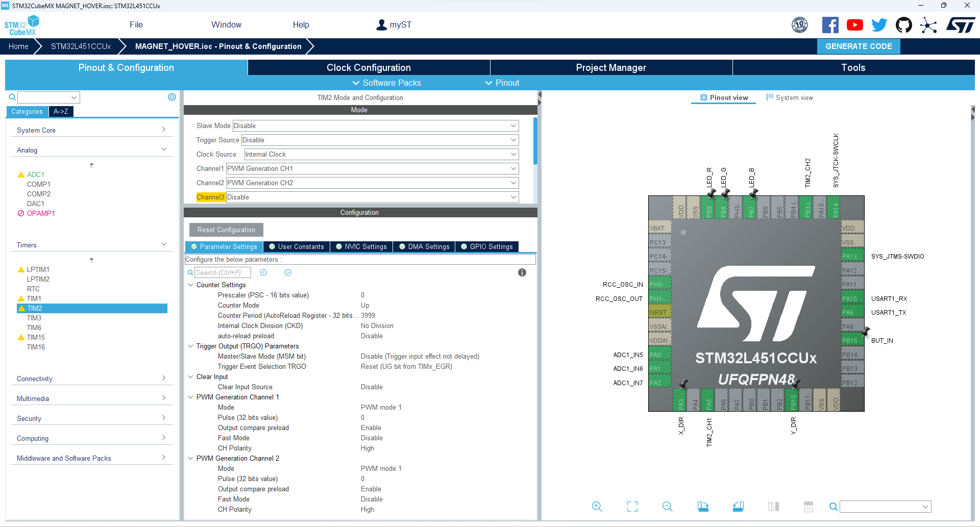Viewport: 980px width, 527px height.
Task: Rotate the chip counter-clockwise
Action: coord(738,506)
